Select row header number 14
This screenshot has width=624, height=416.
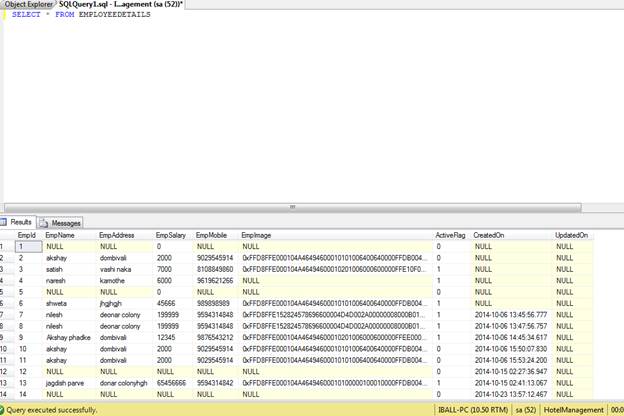click(7, 394)
